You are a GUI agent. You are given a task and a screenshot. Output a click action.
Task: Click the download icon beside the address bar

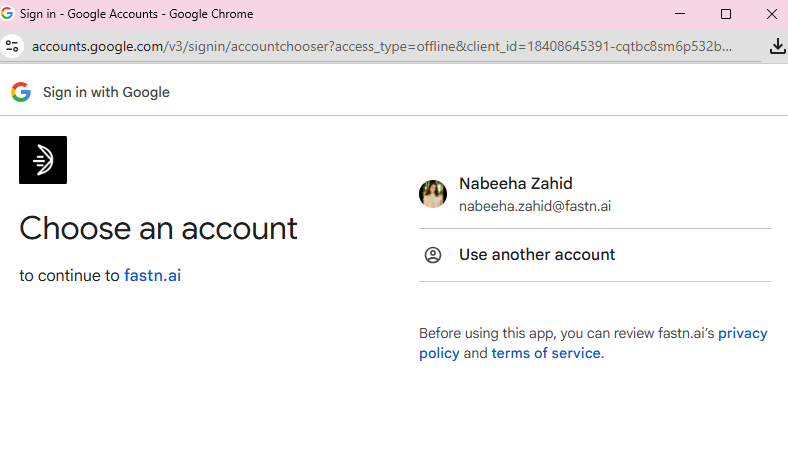coord(777,46)
